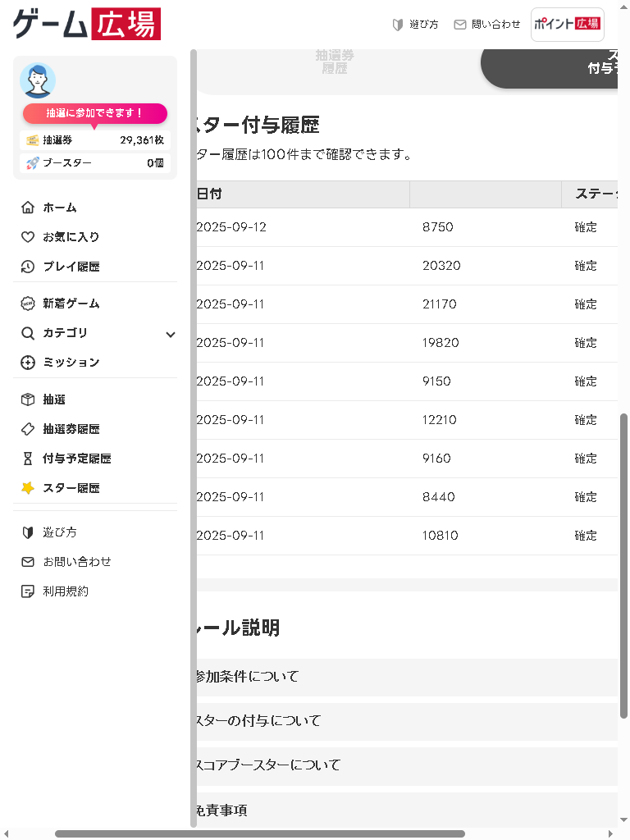Click the 遊び方 link in top header
Image resolution: width=630 pixels, height=840 pixels.
pos(416,25)
